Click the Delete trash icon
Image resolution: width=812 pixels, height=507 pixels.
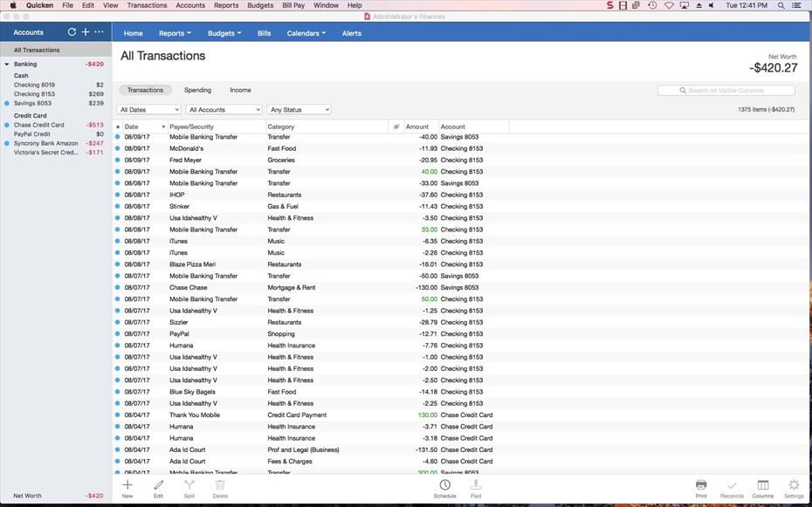click(x=220, y=485)
